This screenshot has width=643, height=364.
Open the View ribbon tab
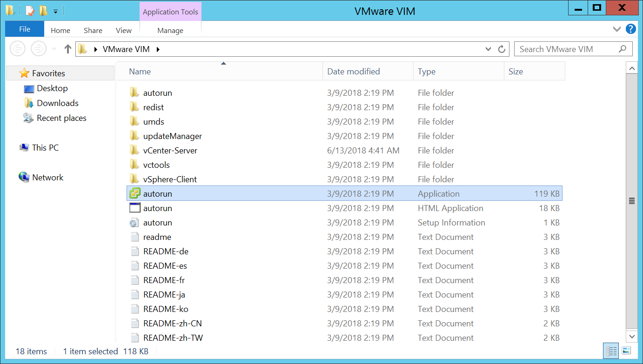point(123,30)
